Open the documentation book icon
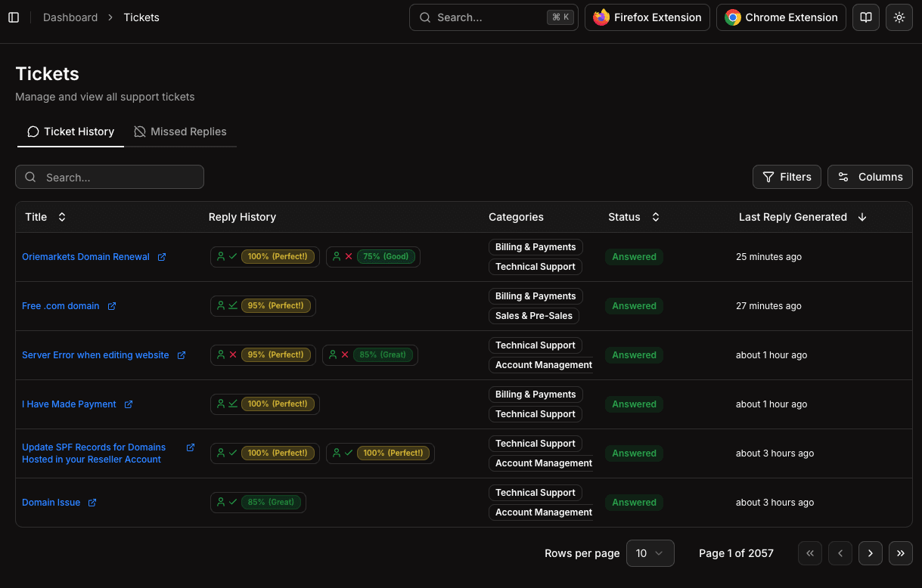 click(x=866, y=17)
